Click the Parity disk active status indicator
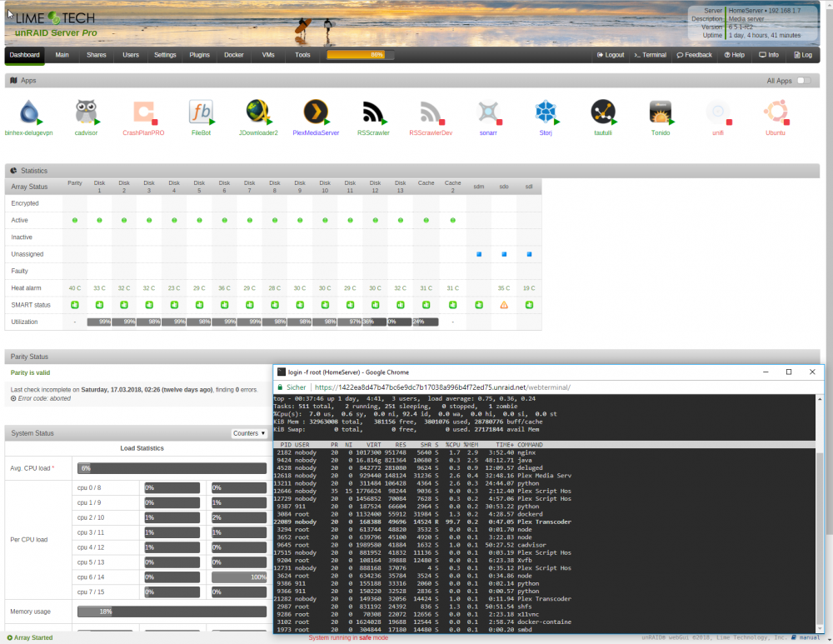This screenshot has width=833, height=644. (75, 221)
